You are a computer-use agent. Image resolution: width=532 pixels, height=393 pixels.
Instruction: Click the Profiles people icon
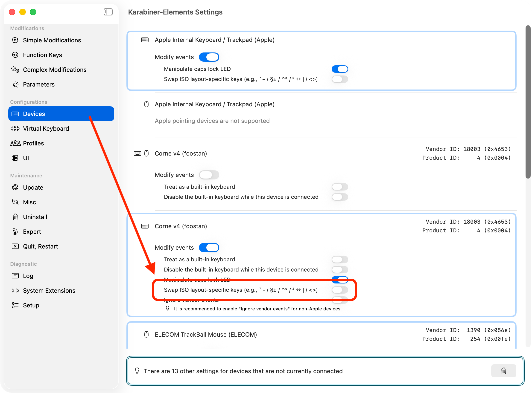point(15,143)
